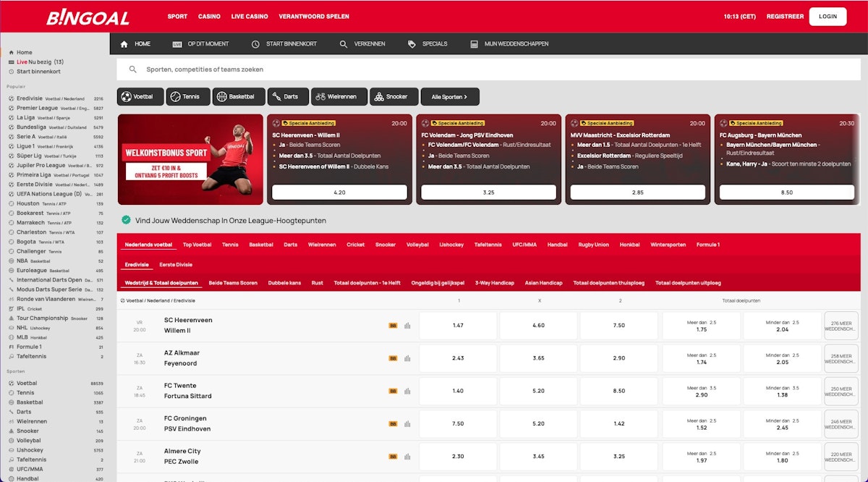Open Specials in the navigation bar
Viewport: 868px width, 482px height.
point(427,44)
